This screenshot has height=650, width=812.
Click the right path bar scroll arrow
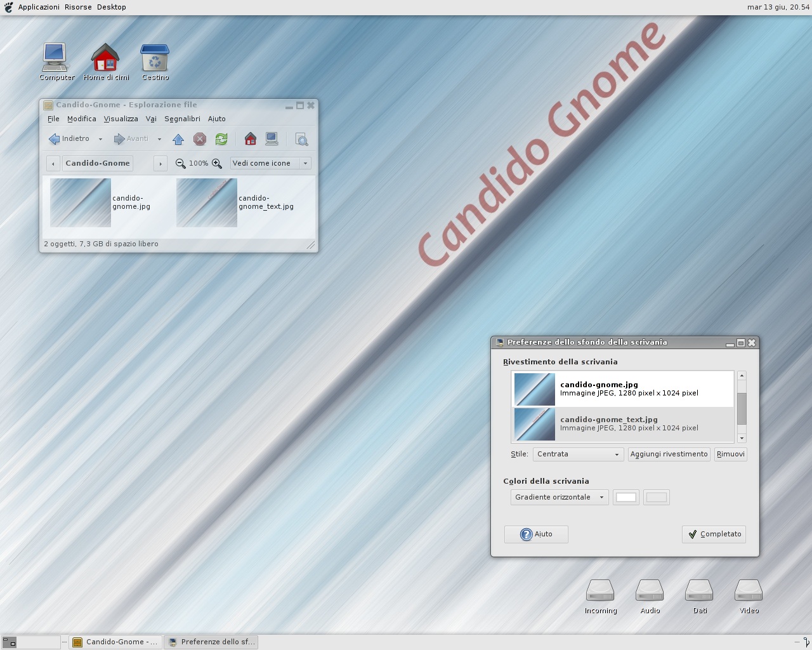(x=160, y=163)
